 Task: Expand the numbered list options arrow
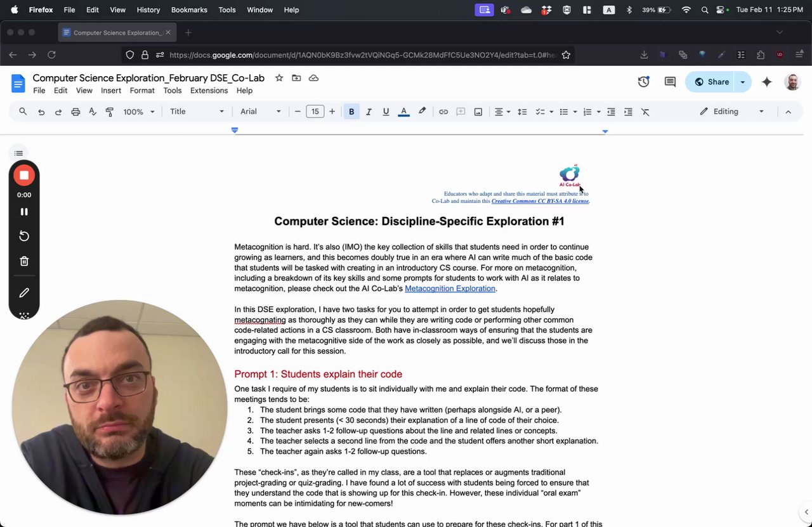598,112
